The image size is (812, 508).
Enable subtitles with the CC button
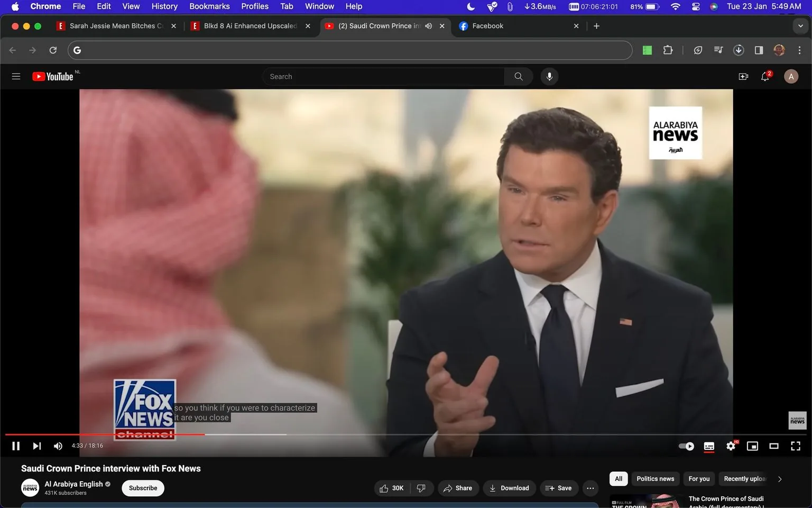point(709,446)
